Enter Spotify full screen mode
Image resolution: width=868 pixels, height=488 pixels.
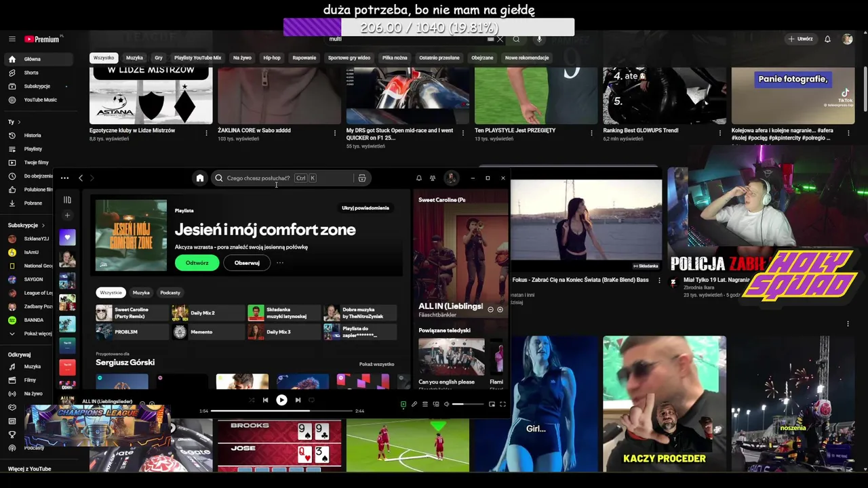[x=502, y=404]
